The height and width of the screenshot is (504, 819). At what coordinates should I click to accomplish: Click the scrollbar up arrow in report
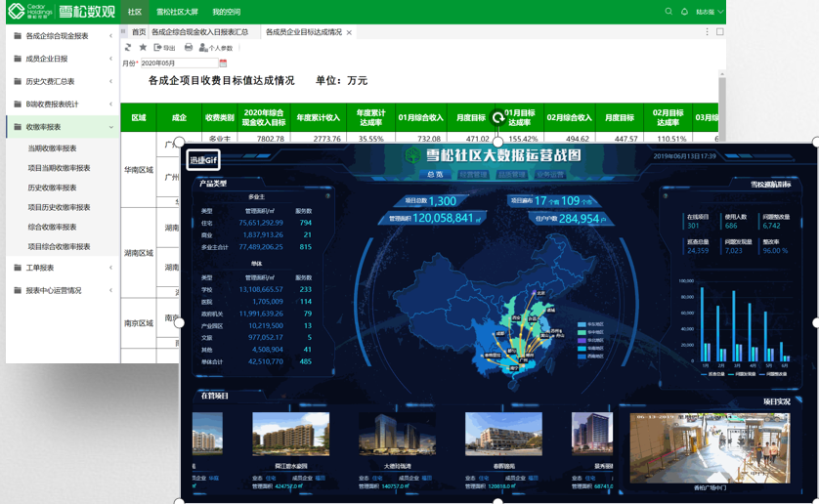tap(722, 73)
